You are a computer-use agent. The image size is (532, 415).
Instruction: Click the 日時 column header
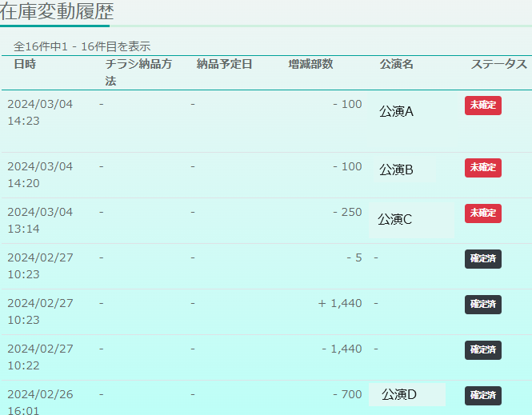25,64
